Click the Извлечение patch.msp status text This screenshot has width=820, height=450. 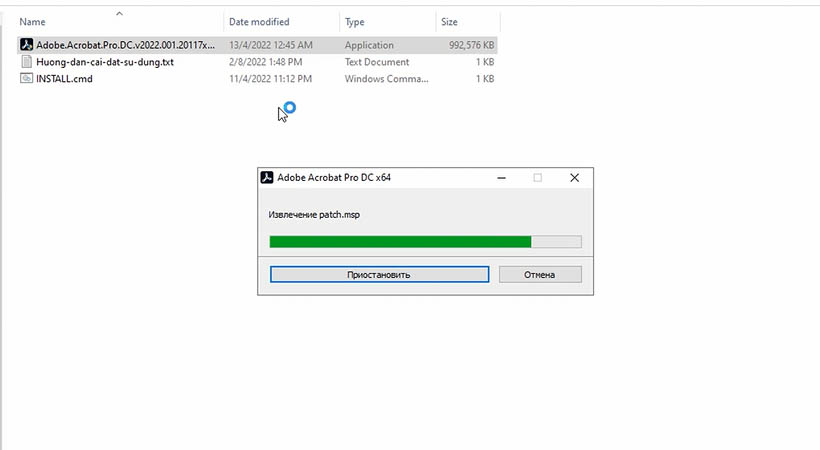click(x=314, y=215)
